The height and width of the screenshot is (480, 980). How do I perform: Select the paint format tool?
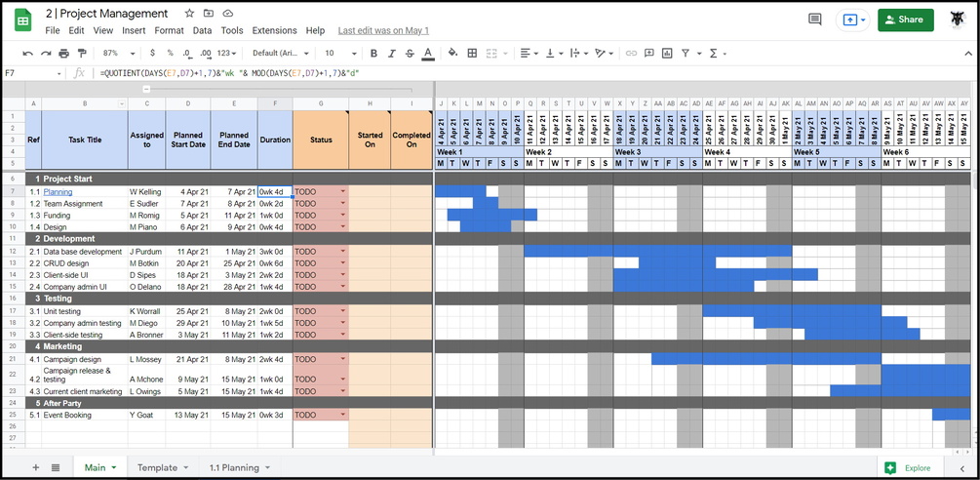81,53
